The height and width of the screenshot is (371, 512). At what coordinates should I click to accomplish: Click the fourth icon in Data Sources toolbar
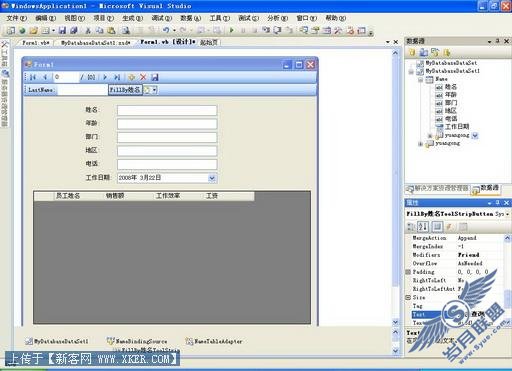click(x=447, y=52)
